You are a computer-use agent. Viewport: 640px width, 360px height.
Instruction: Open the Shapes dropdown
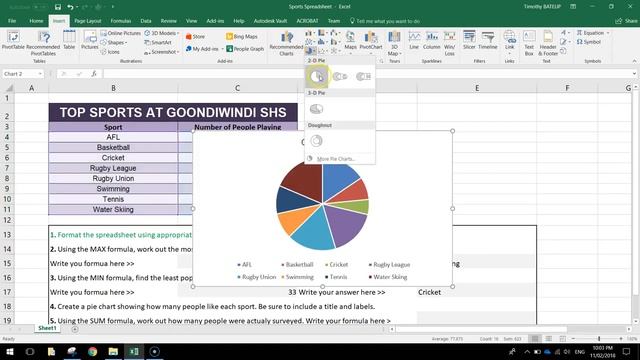pos(114,42)
